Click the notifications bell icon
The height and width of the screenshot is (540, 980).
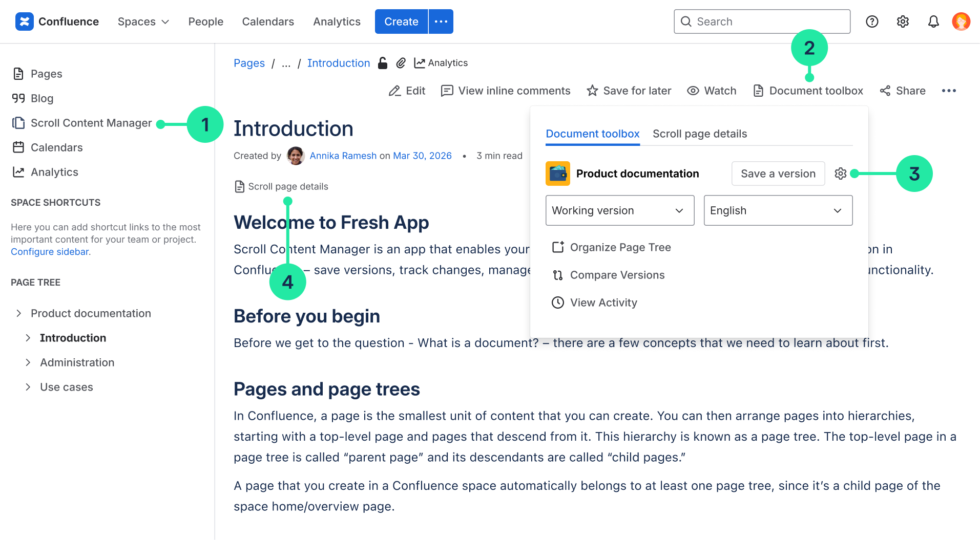pos(933,21)
